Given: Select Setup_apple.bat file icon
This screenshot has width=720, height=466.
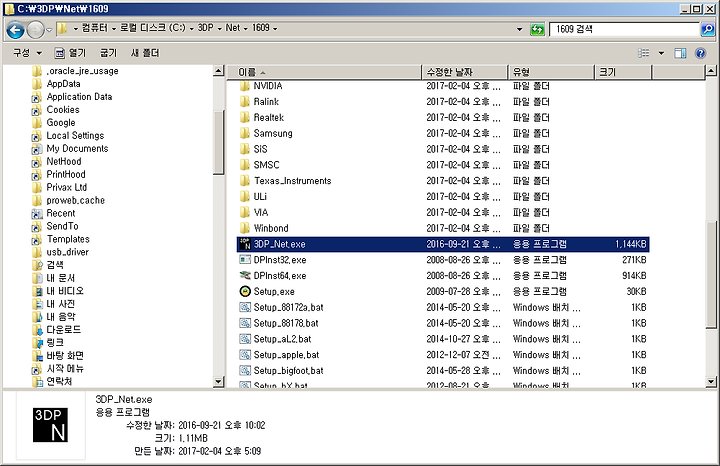Looking at the screenshot, I should 245,355.
